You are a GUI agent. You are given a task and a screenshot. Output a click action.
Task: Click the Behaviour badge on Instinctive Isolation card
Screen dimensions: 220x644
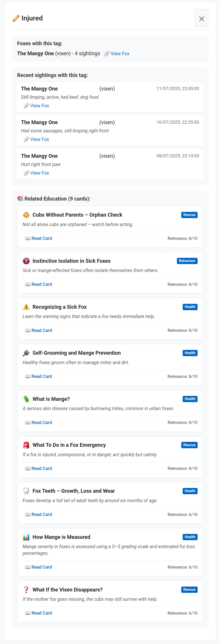(x=187, y=261)
